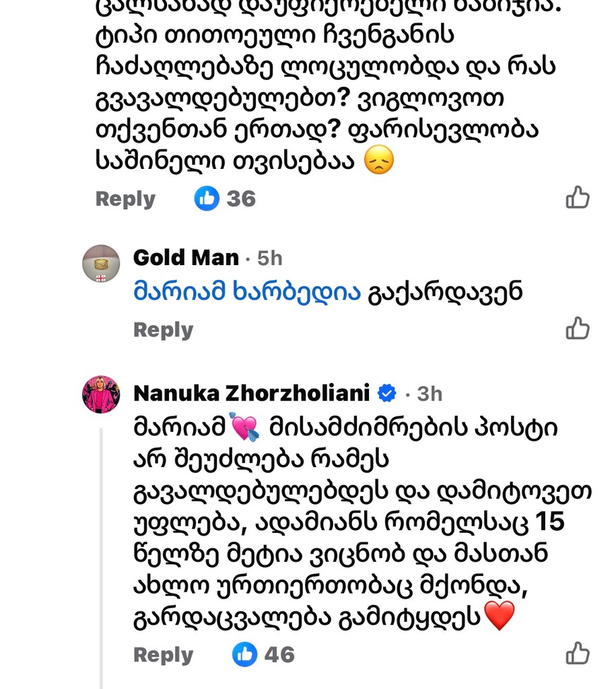616x689 pixels.
Task: Like Gold Man's comment with thumbs-up
Action: tap(577, 328)
